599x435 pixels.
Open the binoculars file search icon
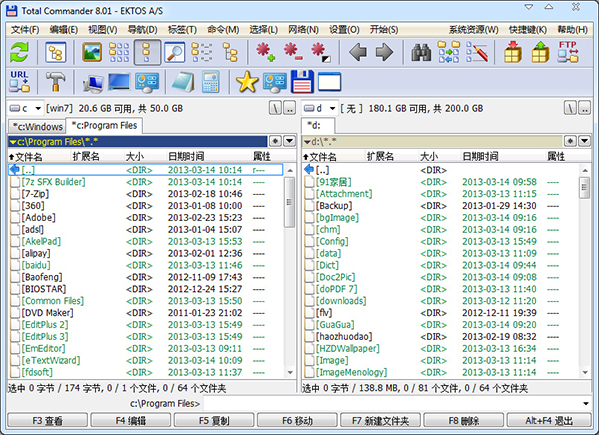(421, 52)
